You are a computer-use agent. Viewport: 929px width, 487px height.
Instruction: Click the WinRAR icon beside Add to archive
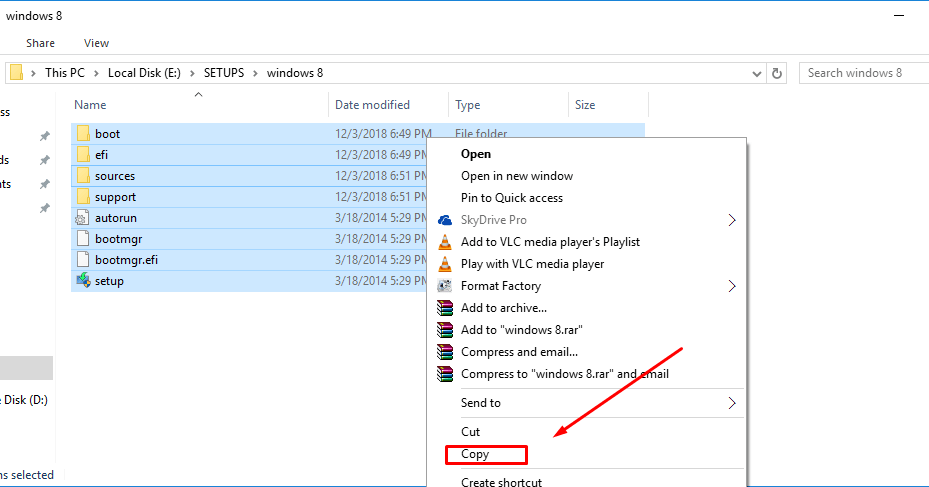tap(445, 308)
